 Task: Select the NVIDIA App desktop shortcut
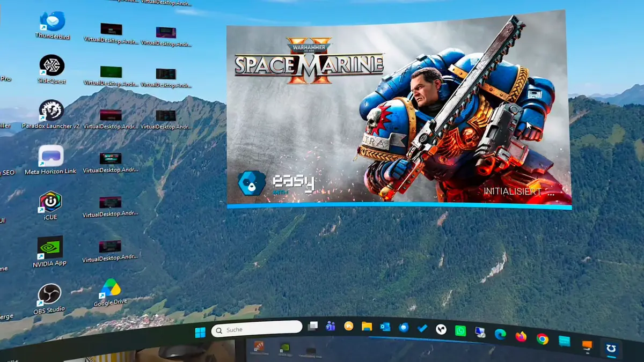(x=49, y=252)
